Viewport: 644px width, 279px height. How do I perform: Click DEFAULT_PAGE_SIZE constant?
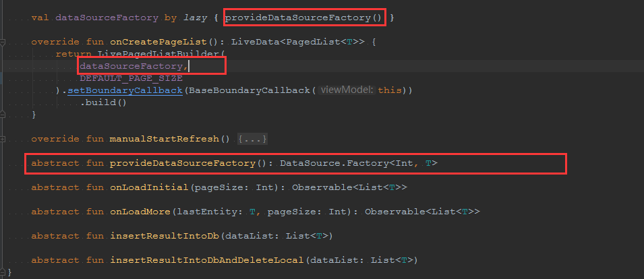tap(131, 78)
